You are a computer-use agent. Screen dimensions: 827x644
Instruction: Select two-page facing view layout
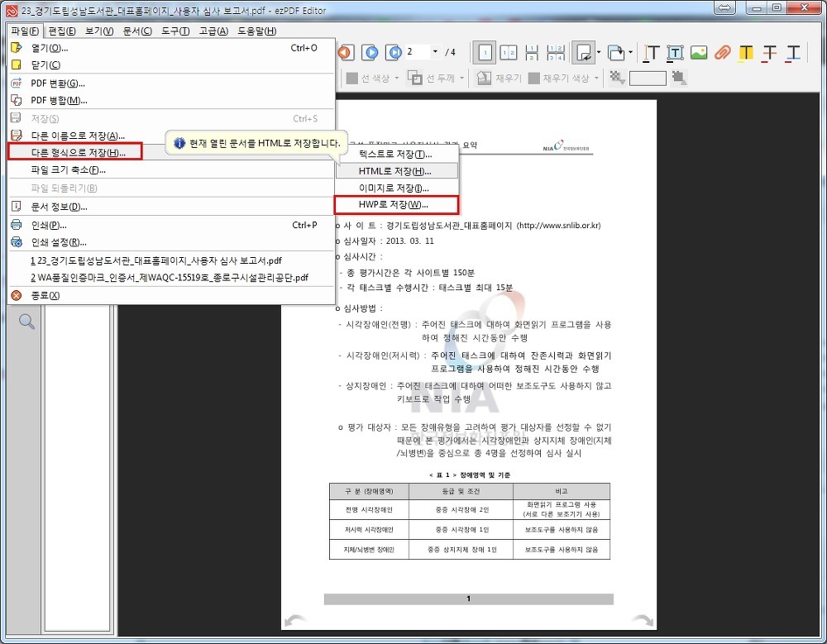(509, 52)
